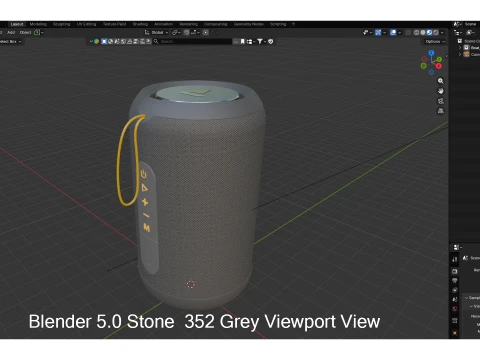Click red X axis on navigation gizmo

point(439,66)
